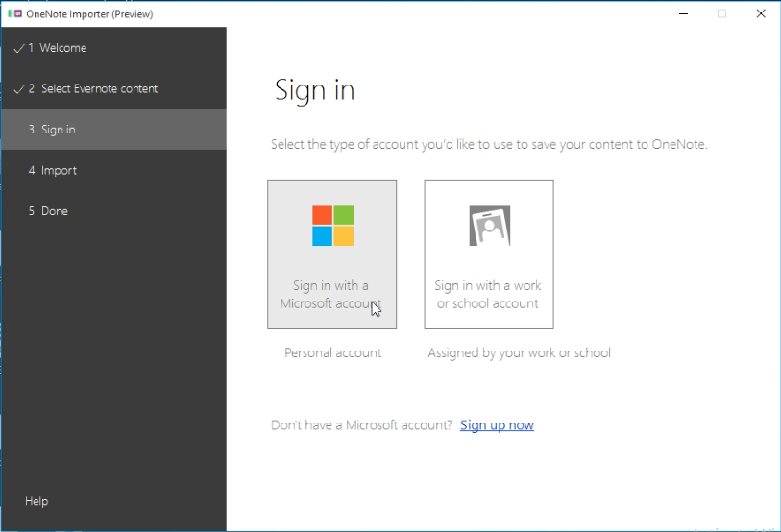
Task: Select step 5 Done in sidebar
Action: (113, 211)
